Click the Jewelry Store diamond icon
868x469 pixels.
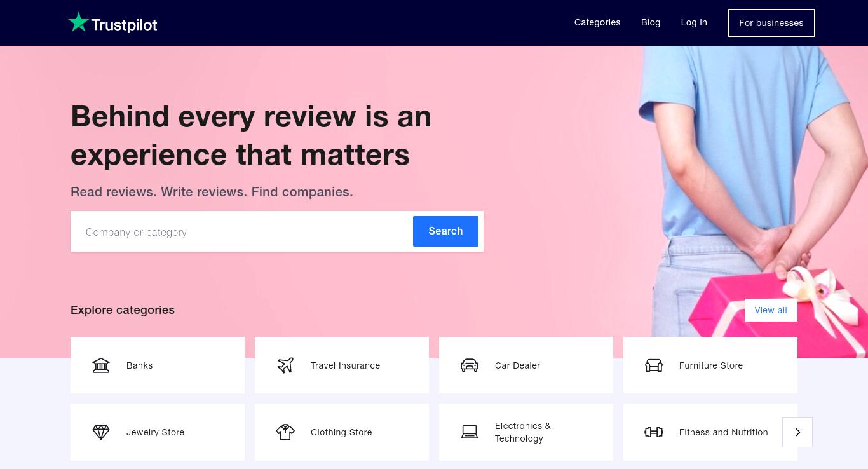click(x=101, y=432)
